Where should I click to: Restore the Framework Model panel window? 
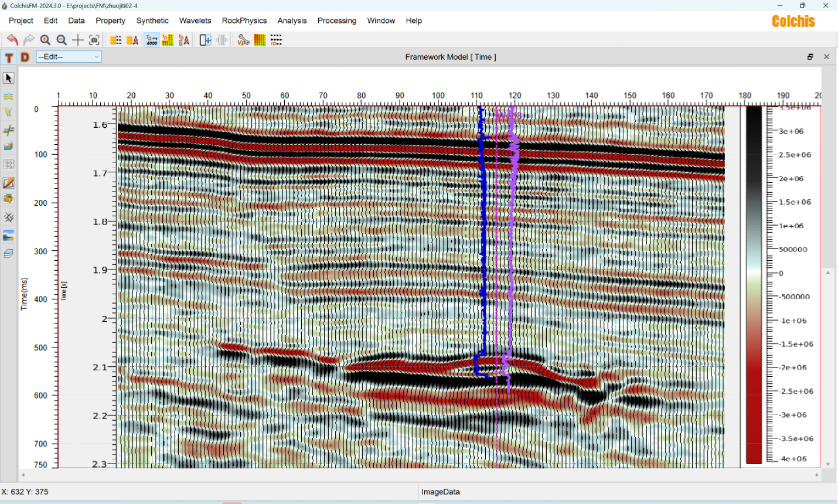pos(810,57)
